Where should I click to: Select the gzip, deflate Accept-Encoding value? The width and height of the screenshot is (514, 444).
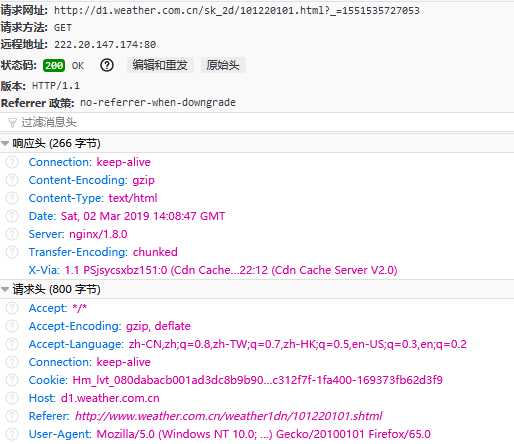(x=158, y=326)
